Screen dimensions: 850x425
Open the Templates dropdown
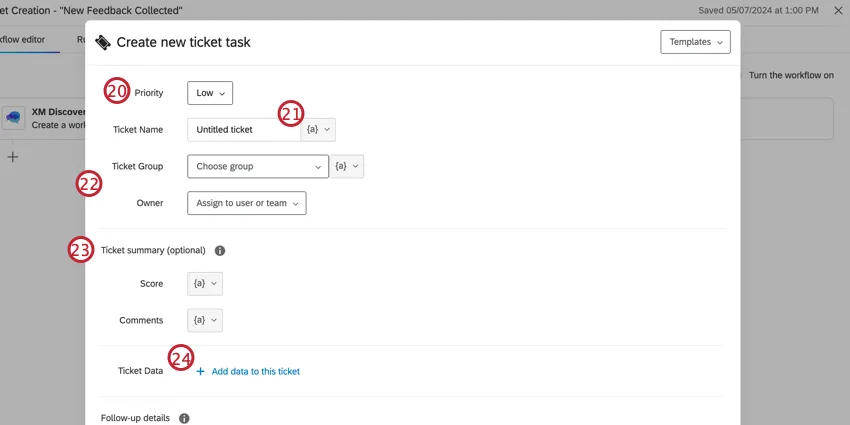695,42
